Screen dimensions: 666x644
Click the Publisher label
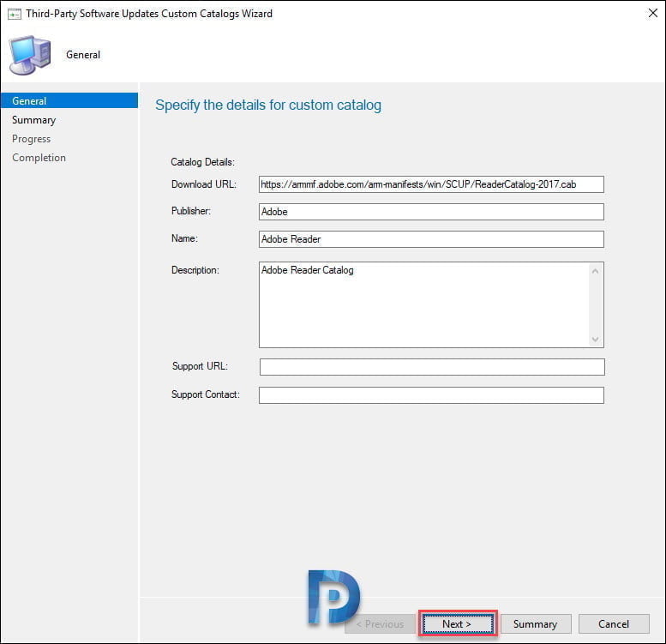tap(191, 211)
